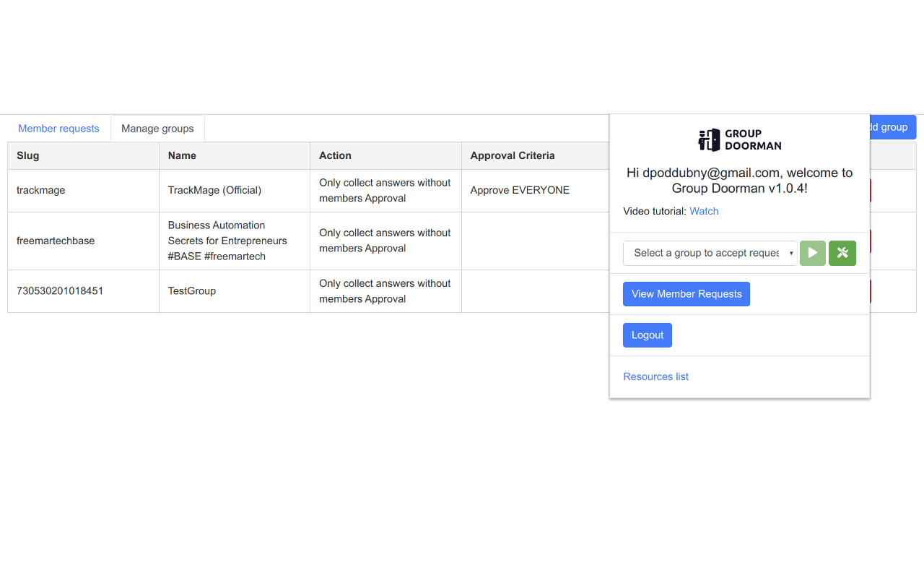Select the freemartechbase slug cell
Viewport: 924px width, 578px height.
(x=83, y=241)
